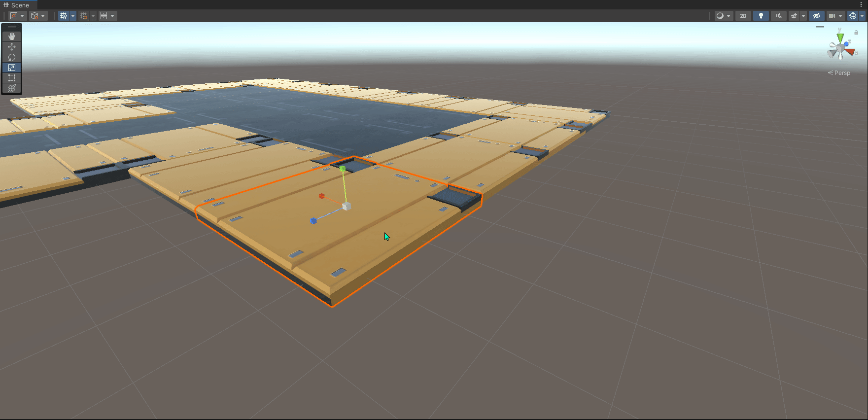Screen dimensions: 868x420
Task: Toggle hidden objects visibility eye icon
Action: 817,16
